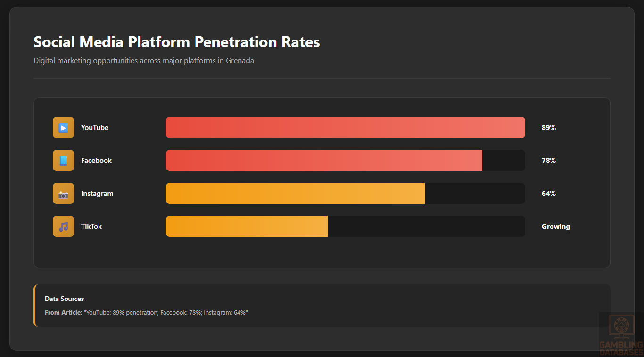
Task: Click the TikTok orange progress bar
Action: click(x=247, y=227)
